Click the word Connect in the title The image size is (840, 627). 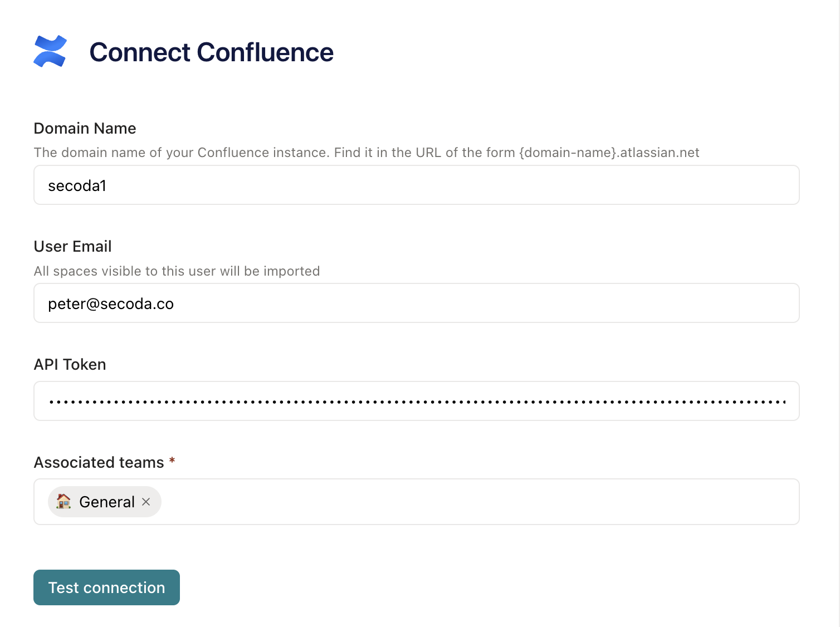coord(140,52)
